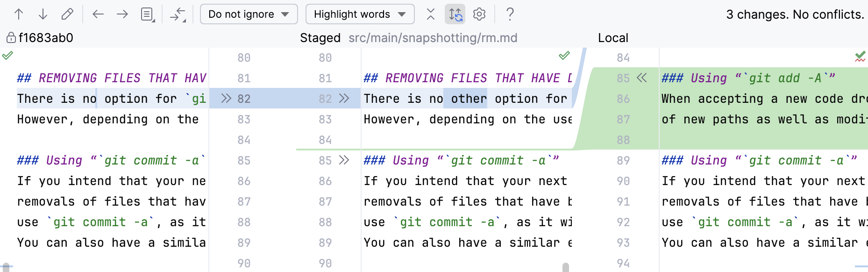The image size is (868, 272).
Task: Open diff viewer settings with the gear icon
Action: click(x=479, y=14)
